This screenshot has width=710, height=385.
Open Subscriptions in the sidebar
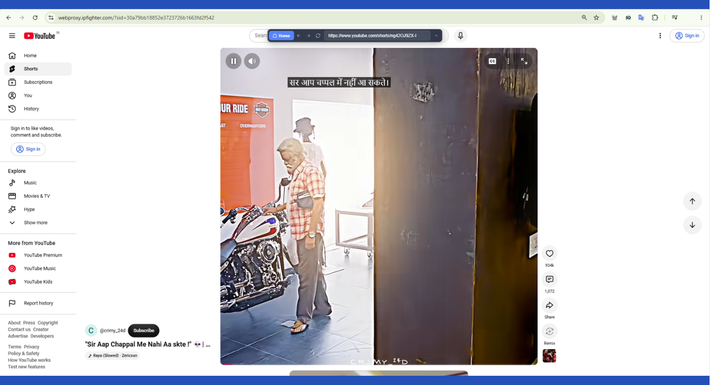tap(38, 82)
